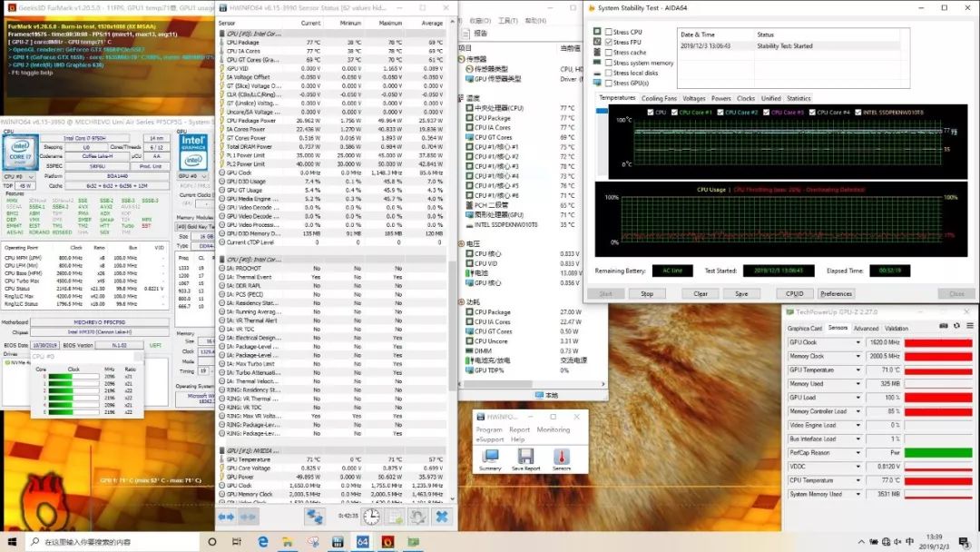Open Task View on taskbar
This screenshot has height=552, width=980.
(237, 541)
